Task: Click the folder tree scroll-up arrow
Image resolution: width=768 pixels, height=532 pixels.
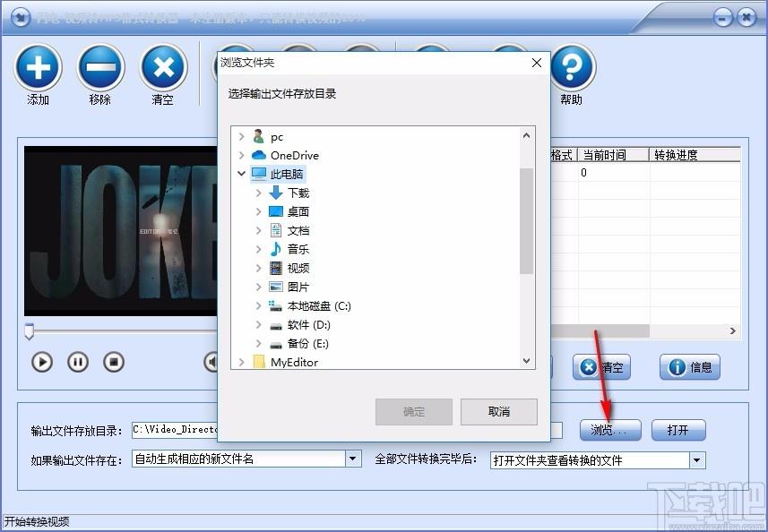Action: point(527,135)
